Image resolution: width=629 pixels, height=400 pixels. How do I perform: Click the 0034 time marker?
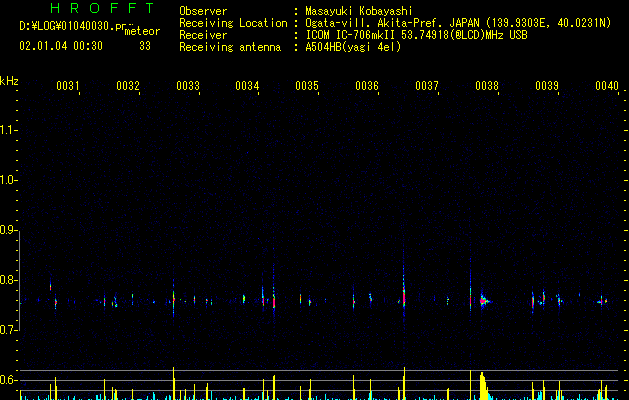[x=247, y=85]
